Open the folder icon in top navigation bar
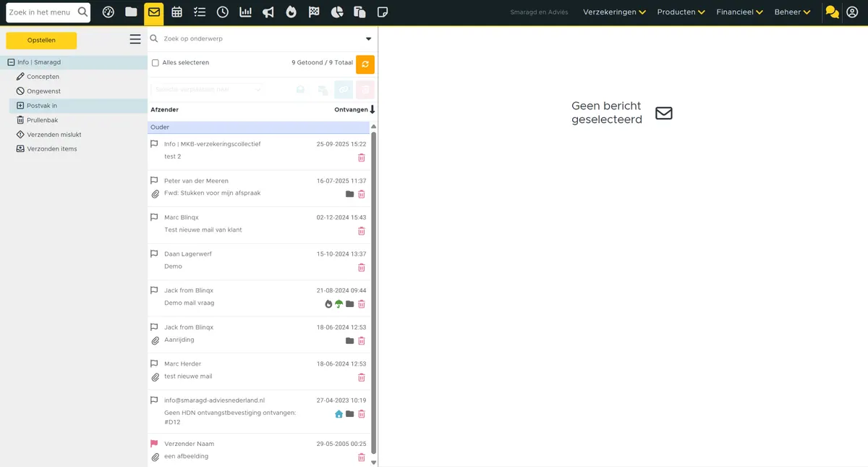The height and width of the screenshot is (467, 868). pos(131,12)
